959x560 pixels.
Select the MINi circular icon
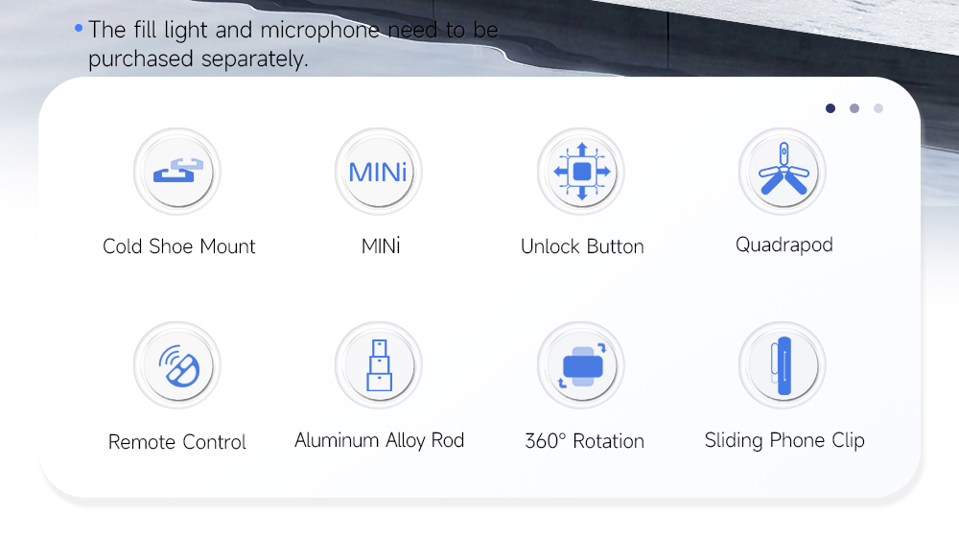point(379,172)
